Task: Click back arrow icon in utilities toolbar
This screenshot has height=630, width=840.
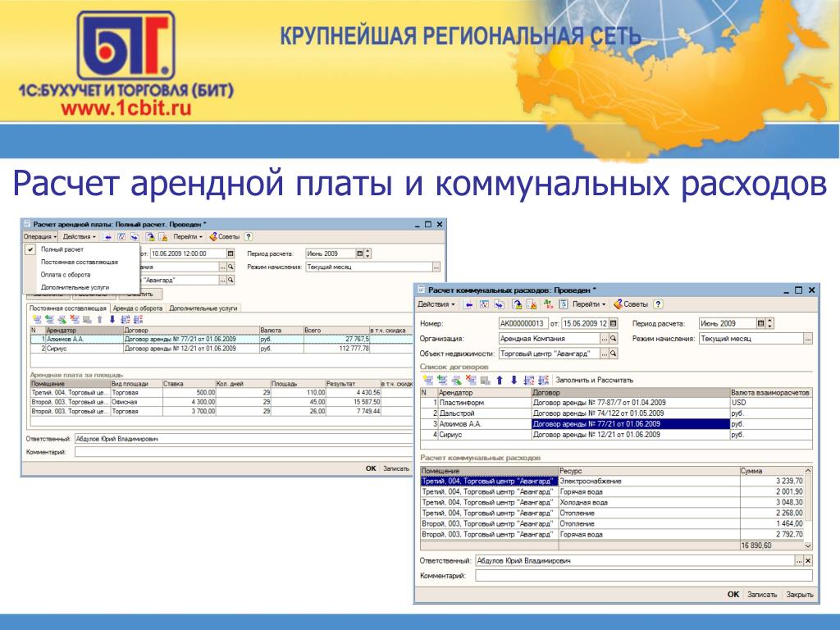Action: [468, 304]
